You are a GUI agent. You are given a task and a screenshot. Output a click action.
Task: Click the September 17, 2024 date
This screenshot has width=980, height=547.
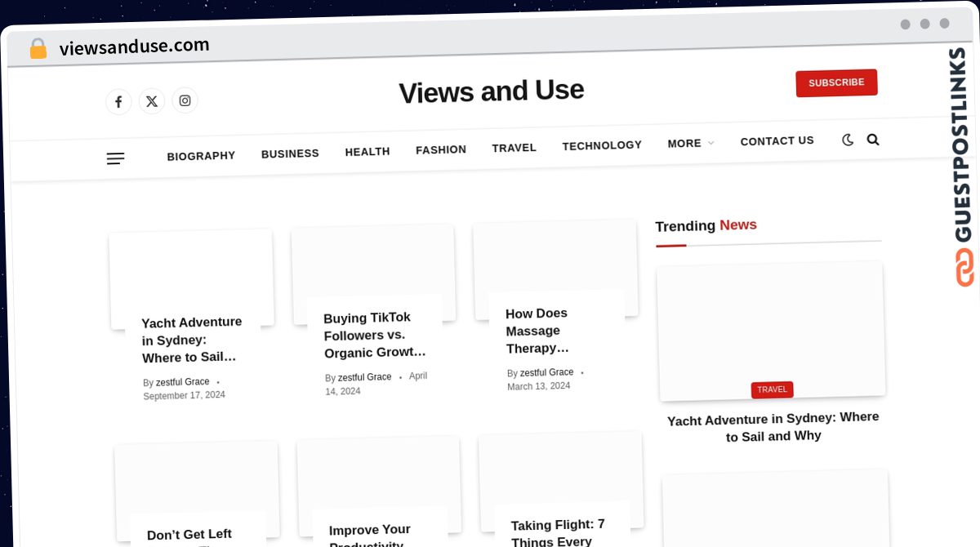click(185, 396)
